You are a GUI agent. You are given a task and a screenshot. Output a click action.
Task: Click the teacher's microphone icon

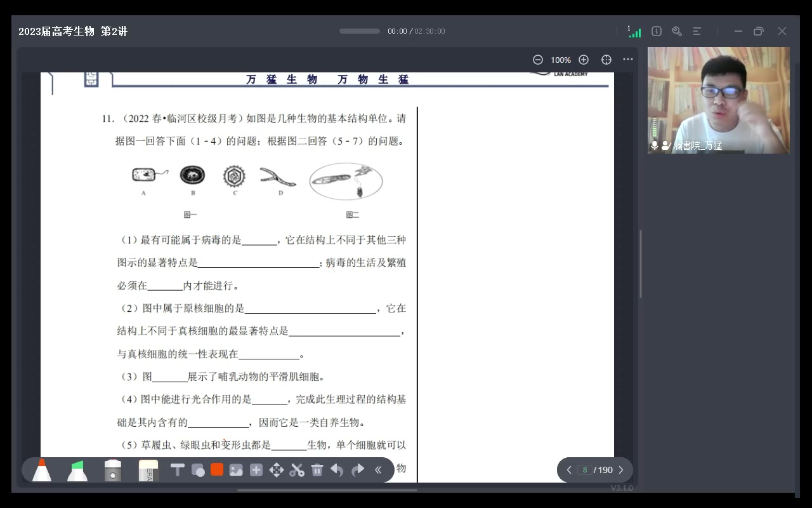pyautogui.click(x=654, y=145)
